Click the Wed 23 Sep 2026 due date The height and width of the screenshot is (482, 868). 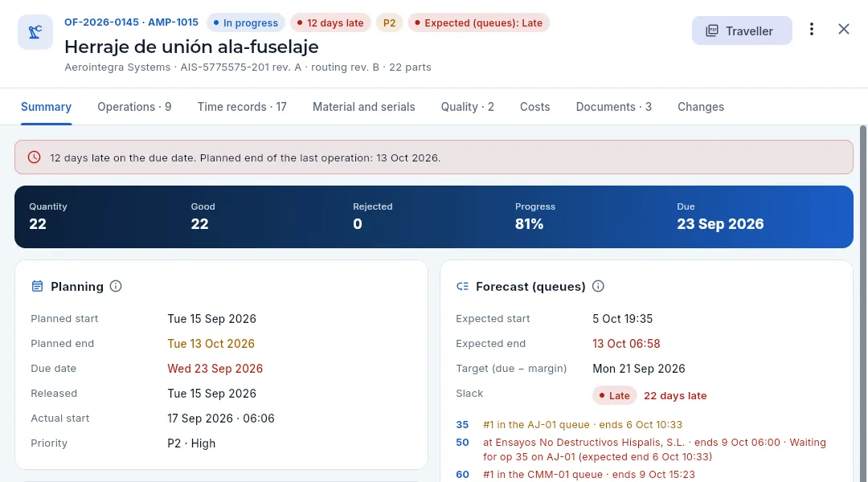pyautogui.click(x=215, y=369)
